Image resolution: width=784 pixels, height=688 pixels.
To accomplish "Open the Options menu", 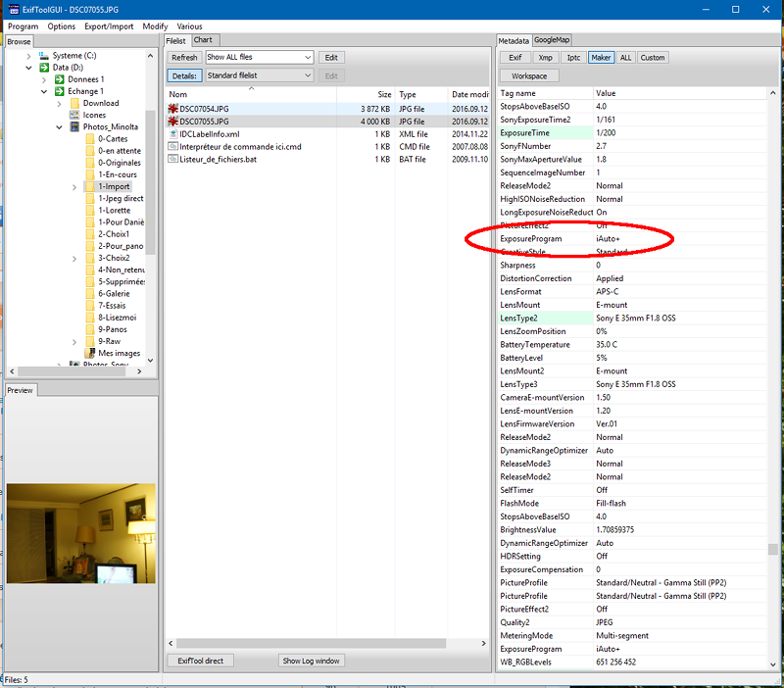I will pyautogui.click(x=62, y=26).
